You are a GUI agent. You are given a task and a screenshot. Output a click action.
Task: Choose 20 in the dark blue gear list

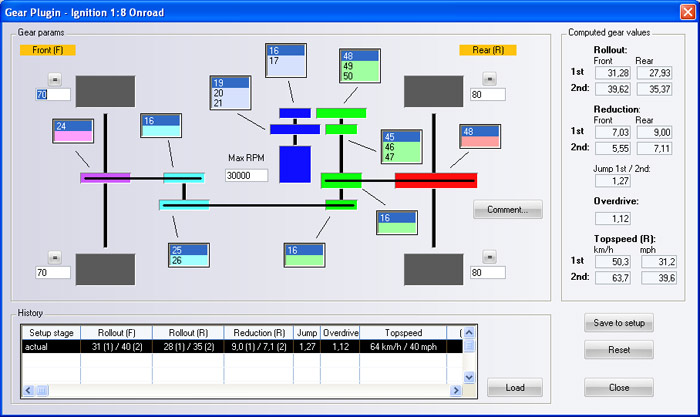pos(230,93)
